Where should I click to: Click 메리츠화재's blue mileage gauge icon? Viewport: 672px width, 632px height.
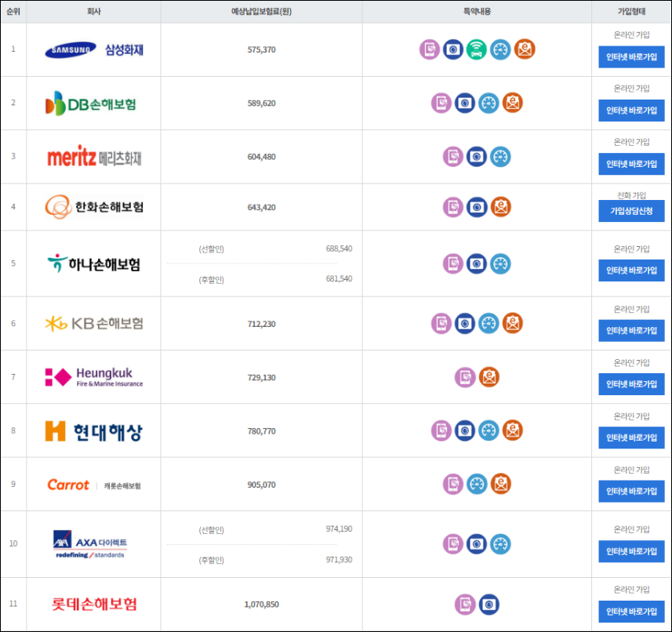[500, 156]
